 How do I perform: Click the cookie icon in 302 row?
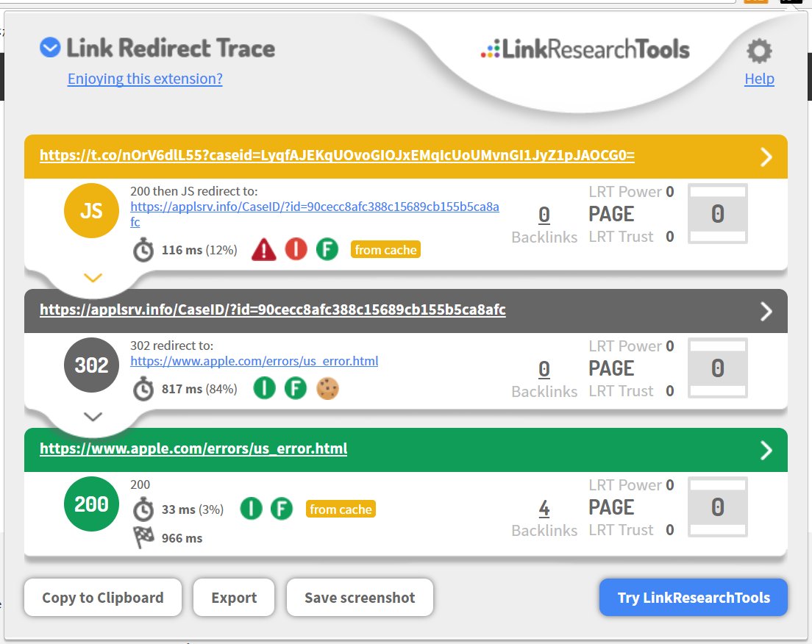[x=327, y=388]
